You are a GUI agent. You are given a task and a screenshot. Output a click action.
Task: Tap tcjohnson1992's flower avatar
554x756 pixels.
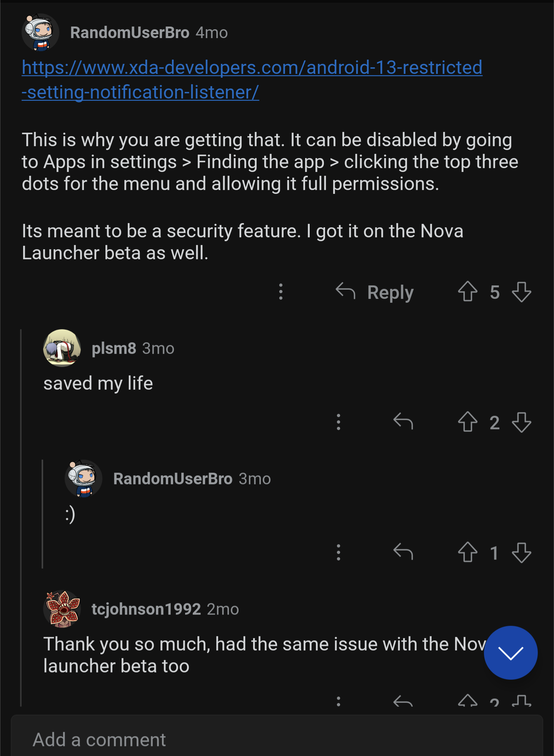pos(62,609)
